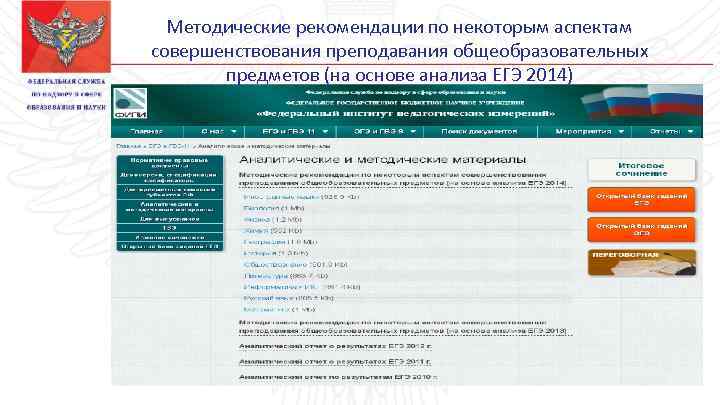720x405 pixels.
Task: Click the Федеральная служба по надзору caption under emblem
Action: click(x=66, y=94)
